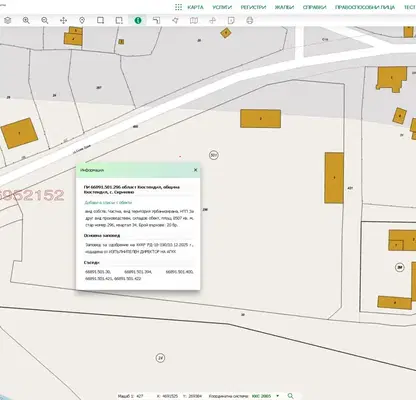Open the РЕГИСТРИ menu
The width and height of the screenshot is (416, 400).
coord(253,7)
